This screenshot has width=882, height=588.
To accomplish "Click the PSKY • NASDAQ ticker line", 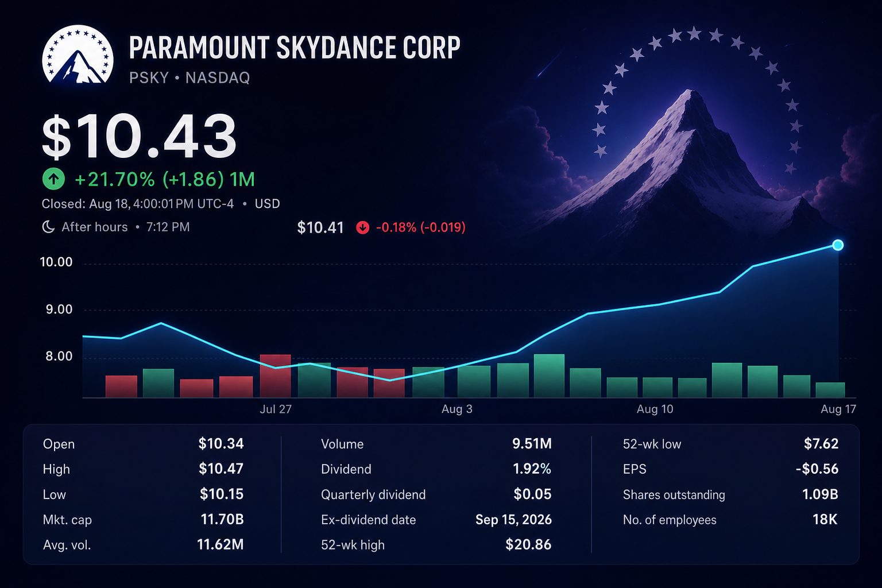I will coord(189,78).
